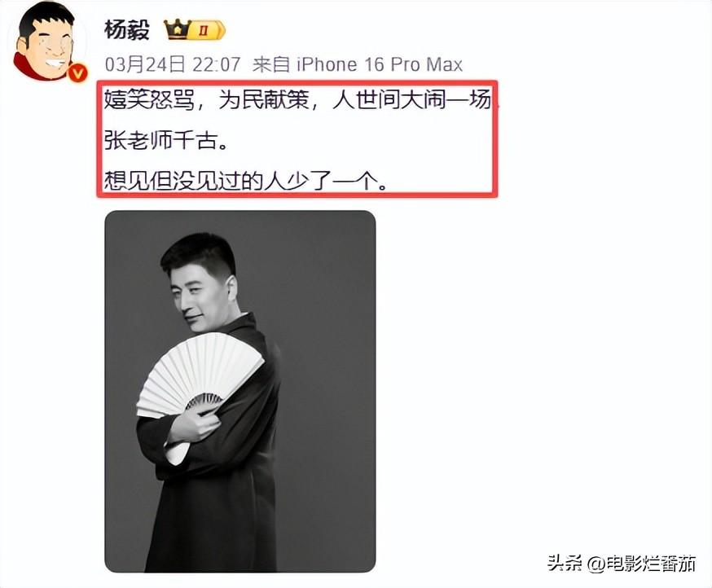
Task: Open 杨毅's cartoon profile avatar
Action: pyautogui.click(x=49, y=44)
